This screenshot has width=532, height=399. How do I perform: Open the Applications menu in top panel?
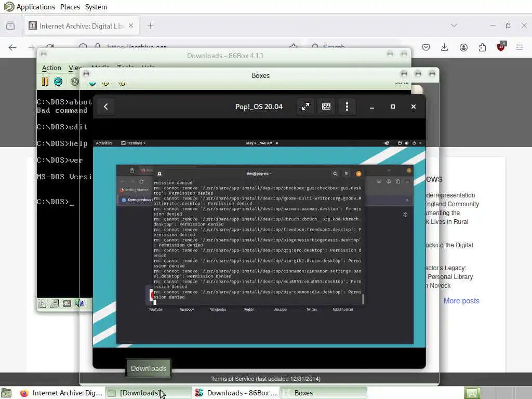[30, 7]
